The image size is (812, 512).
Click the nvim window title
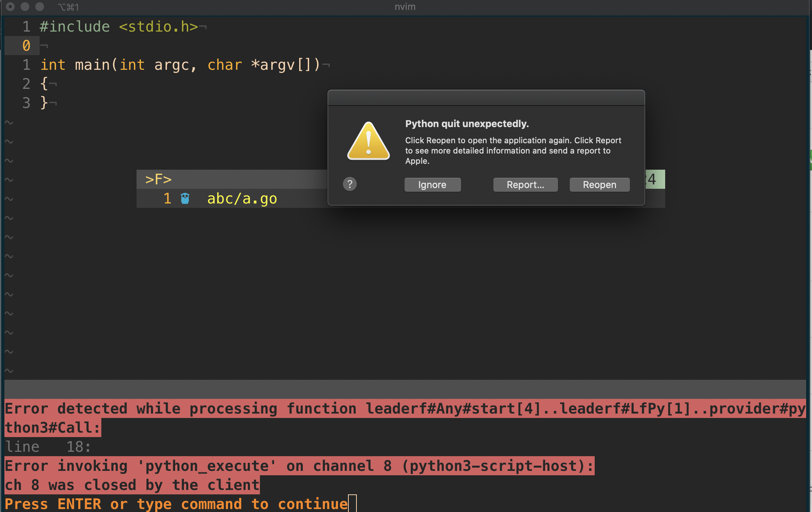click(x=405, y=6)
